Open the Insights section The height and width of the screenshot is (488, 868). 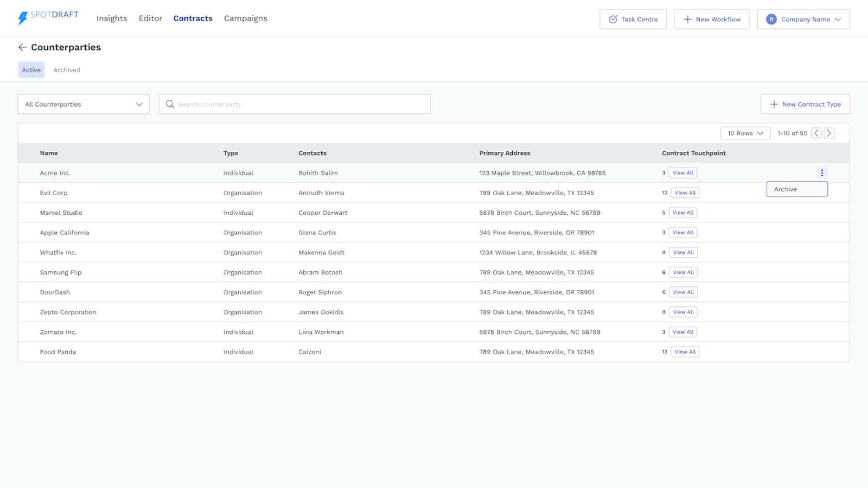(112, 18)
